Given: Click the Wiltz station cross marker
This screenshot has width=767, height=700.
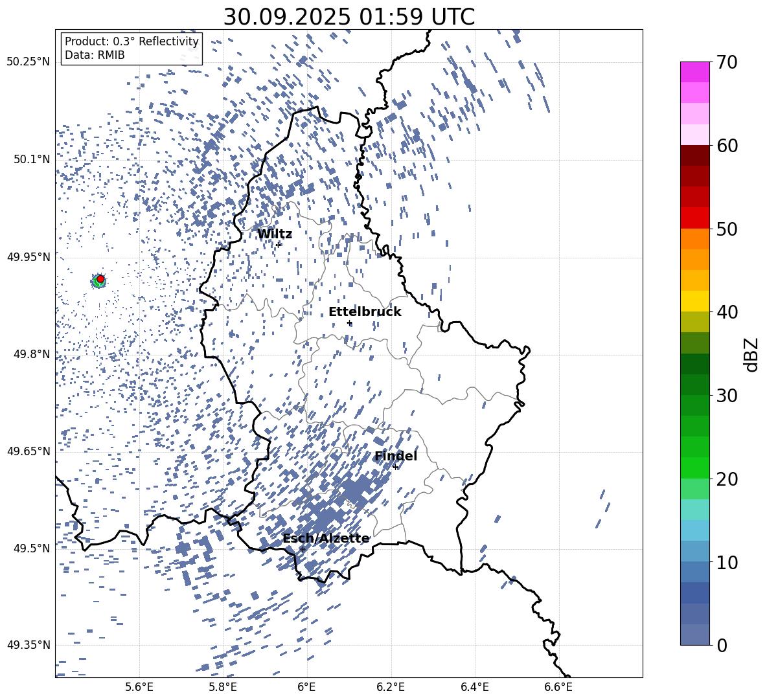Looking at the screenshot, I should point(279,244).
